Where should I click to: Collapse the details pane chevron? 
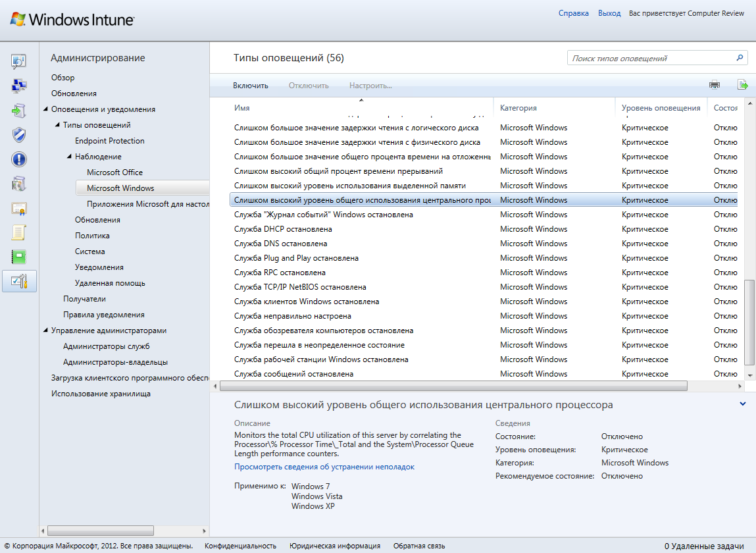[743, 404]
